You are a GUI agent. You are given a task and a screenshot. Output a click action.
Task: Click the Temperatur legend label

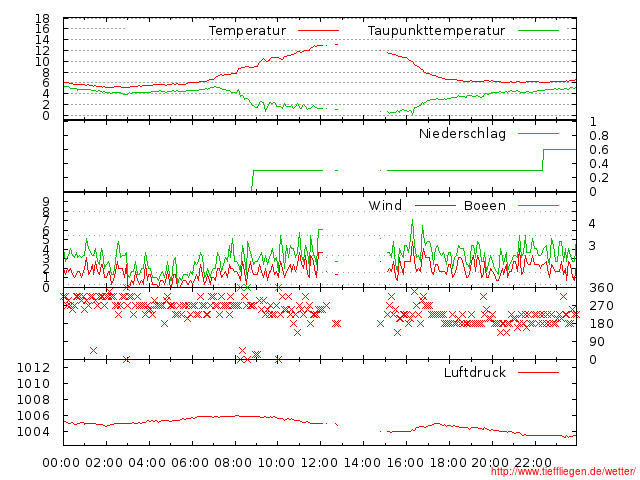tap(247, 31)
